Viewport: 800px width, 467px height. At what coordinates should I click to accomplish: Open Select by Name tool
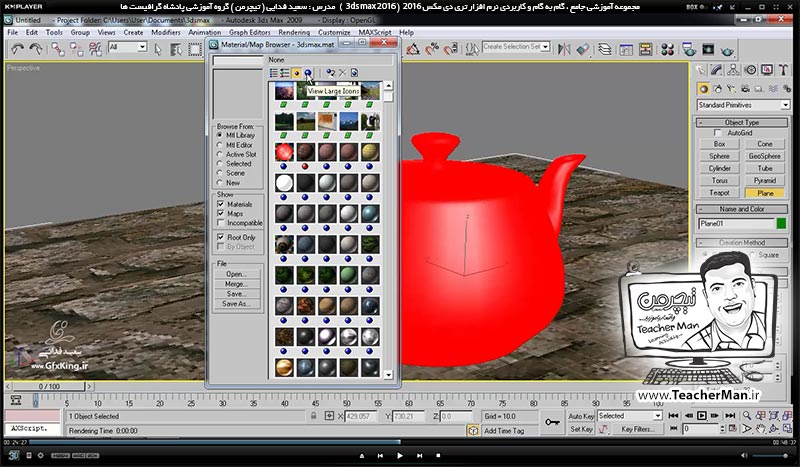(x=176, y=50)
